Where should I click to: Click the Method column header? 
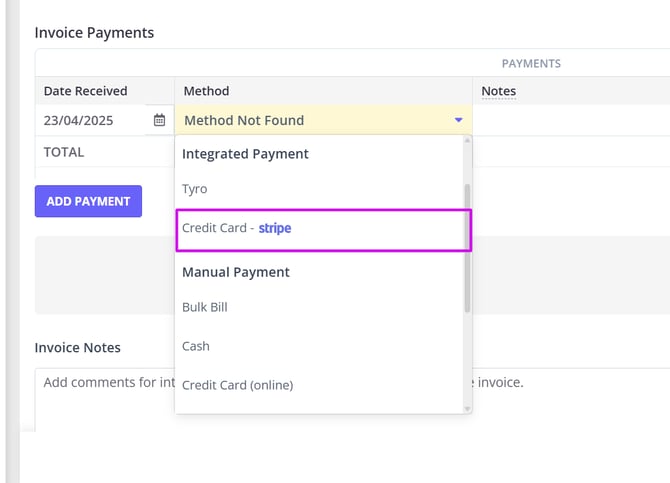point(206,91)
